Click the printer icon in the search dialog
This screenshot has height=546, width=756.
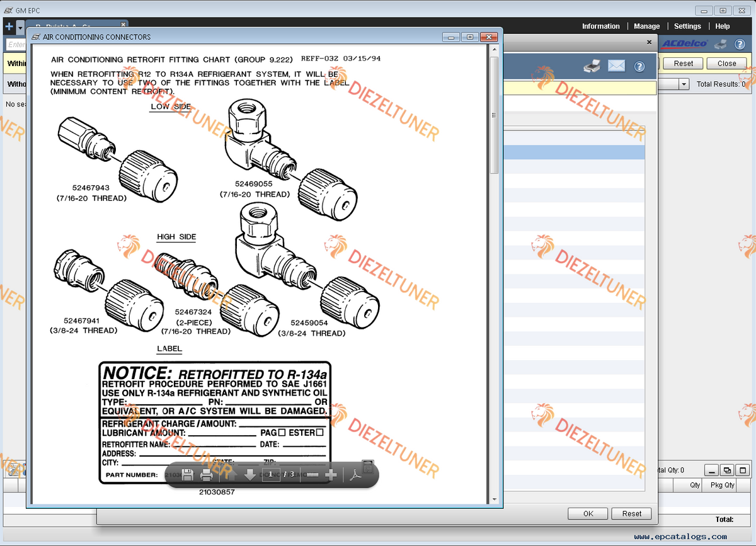tap(593, 65)
